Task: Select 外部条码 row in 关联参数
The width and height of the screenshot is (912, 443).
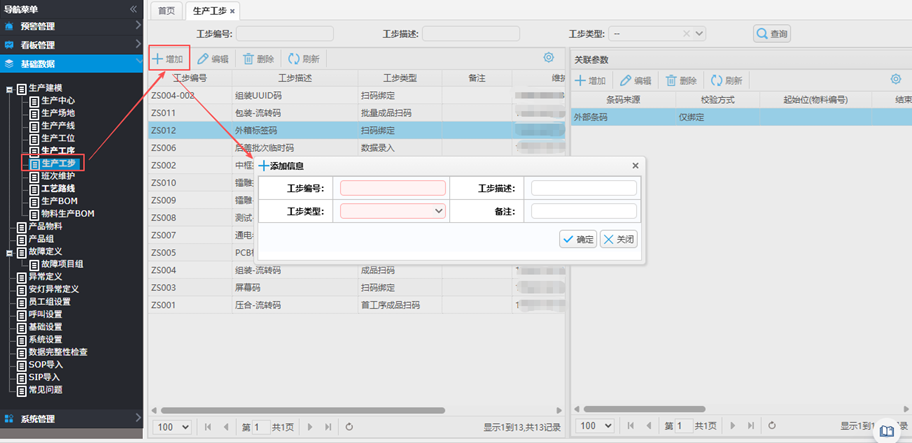Action: click(x=742, y=117)
